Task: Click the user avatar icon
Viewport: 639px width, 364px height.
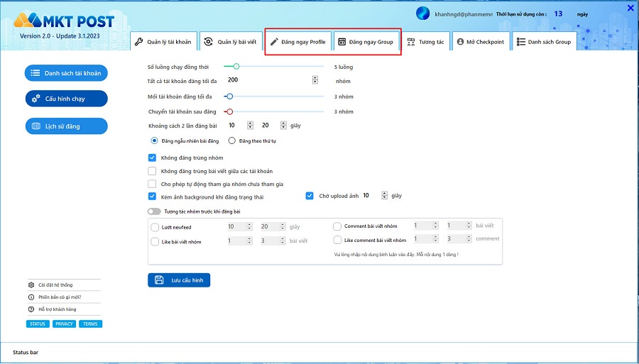Action: pyautogui.click(x=422, y=13)
